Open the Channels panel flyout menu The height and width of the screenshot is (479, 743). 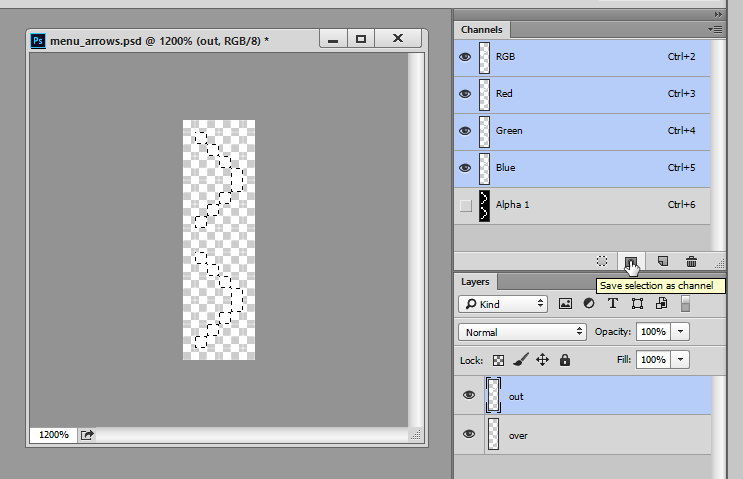click(x=715, y=29)
